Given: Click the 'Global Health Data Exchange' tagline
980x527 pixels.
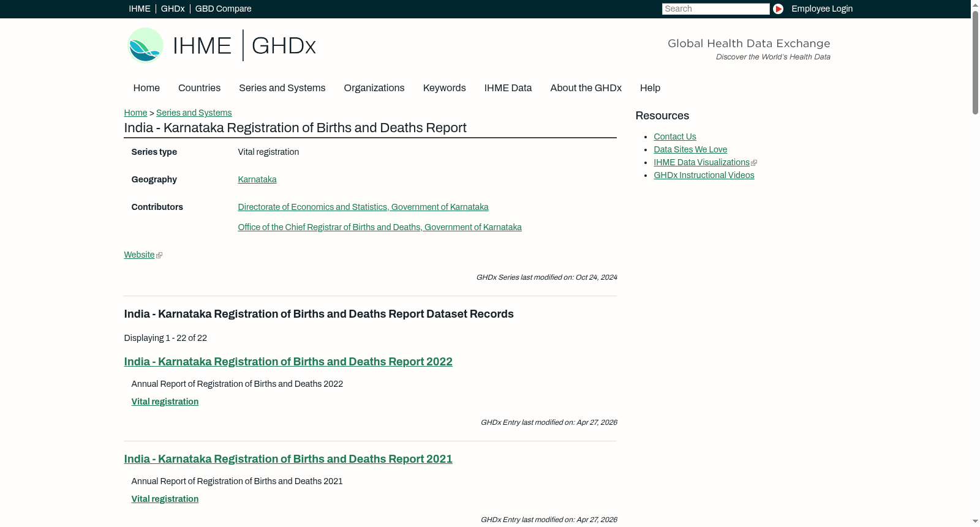Looking at the screenshot, I should click(x=748, y=43).
